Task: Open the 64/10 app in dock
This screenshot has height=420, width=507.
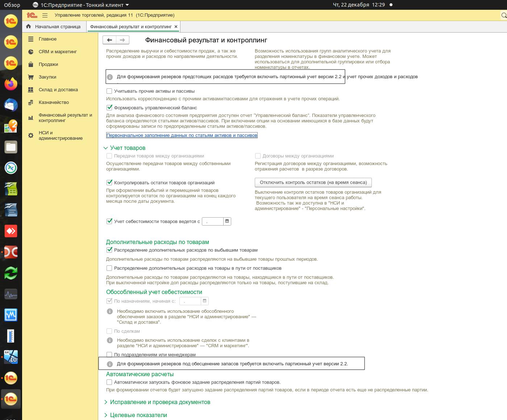Action: coord(11,357)
